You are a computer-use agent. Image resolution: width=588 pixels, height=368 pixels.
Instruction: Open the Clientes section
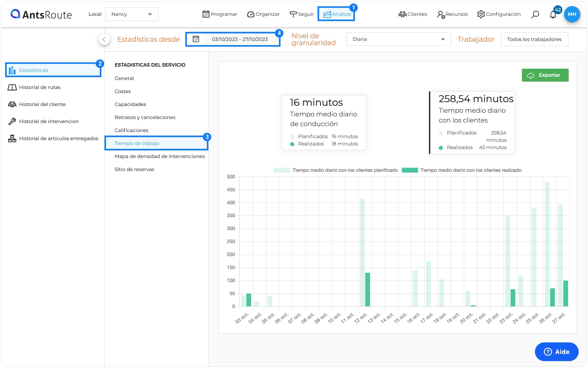click(412, 14)
